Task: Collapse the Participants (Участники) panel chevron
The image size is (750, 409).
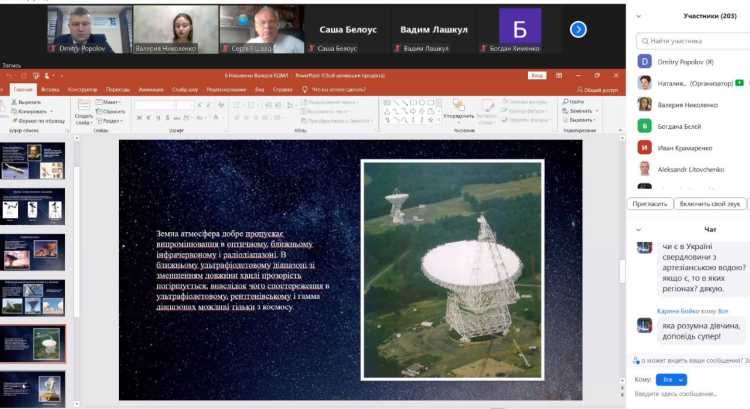Action: click(639, 16)
